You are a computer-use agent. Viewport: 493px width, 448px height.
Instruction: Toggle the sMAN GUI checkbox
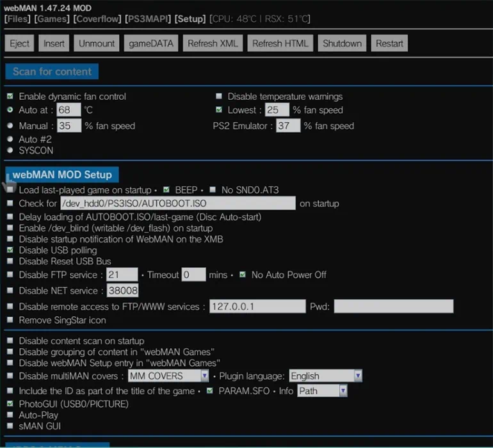[10, 426]
